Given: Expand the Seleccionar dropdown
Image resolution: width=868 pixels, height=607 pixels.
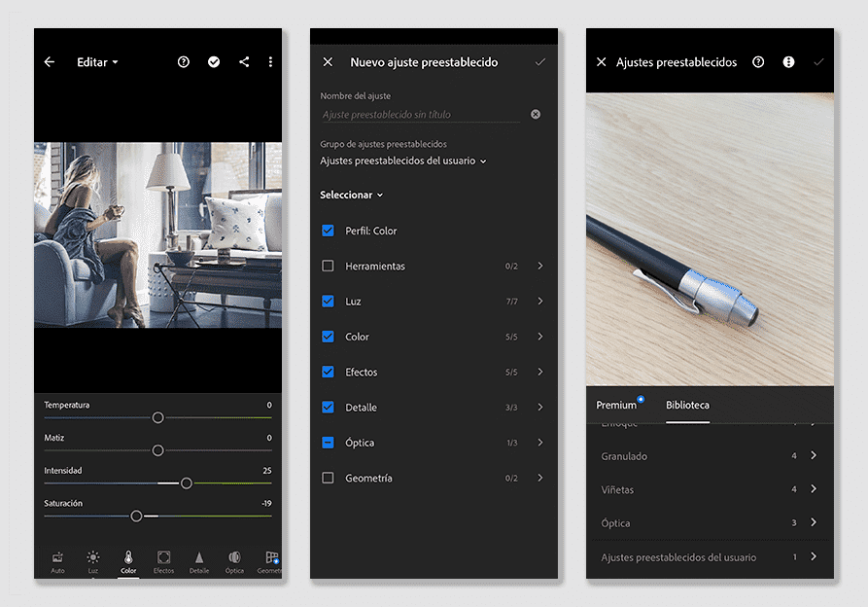Looking at the screenshot, I should click(352, 195).
